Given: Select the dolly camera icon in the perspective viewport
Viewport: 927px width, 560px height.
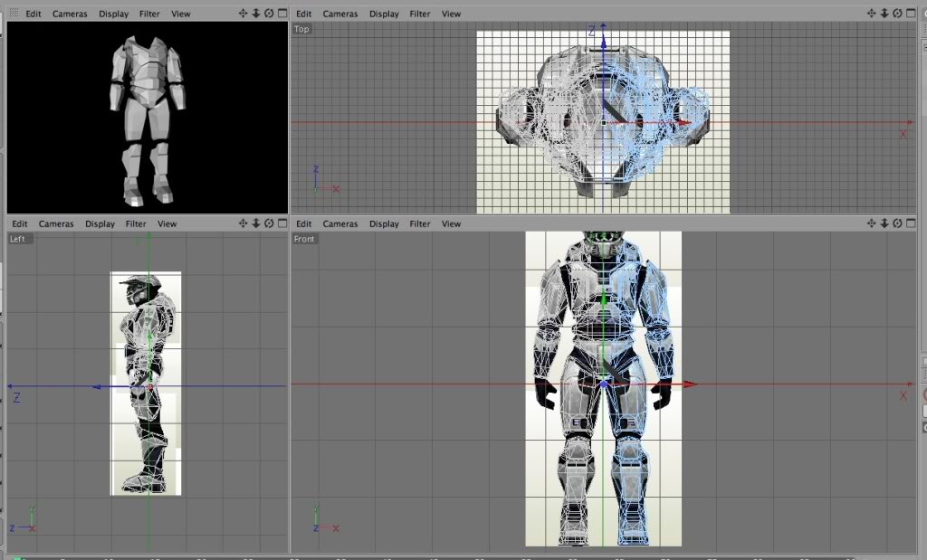Looking at the screenshot, I should (x=256, y=14).
